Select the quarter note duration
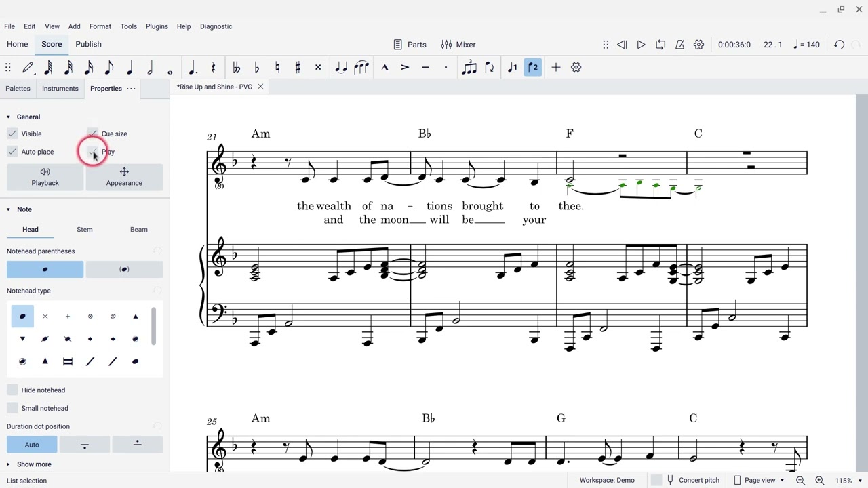The width and height of the screenshot is (868, 488). pos(130,67)
